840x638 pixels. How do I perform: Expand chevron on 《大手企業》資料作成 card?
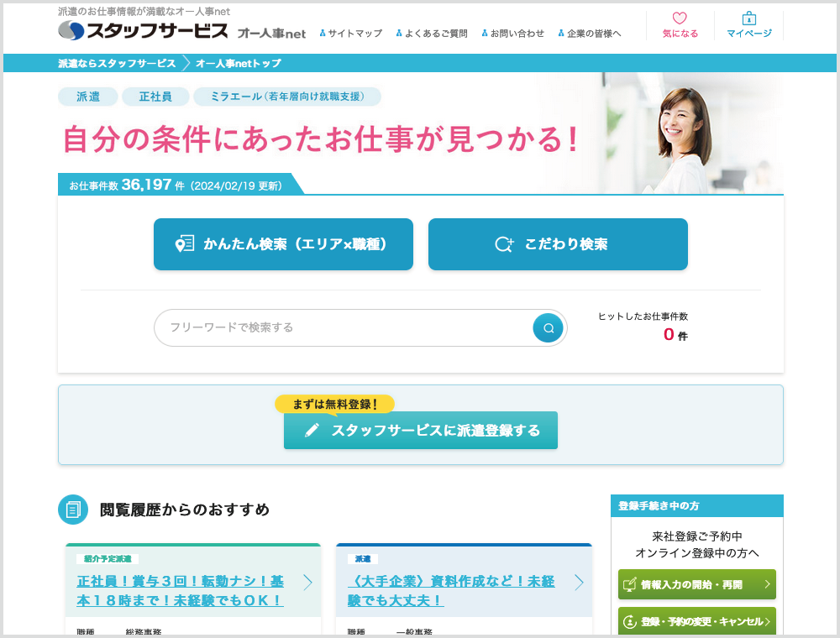[x=579, y=583]
